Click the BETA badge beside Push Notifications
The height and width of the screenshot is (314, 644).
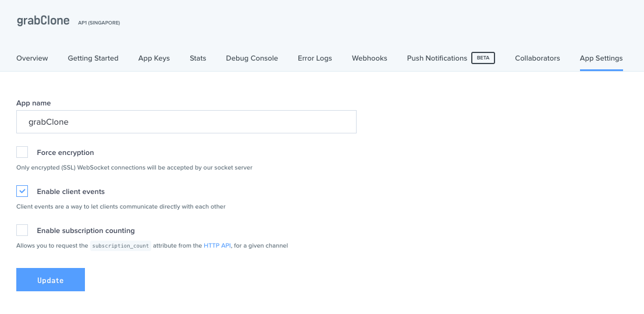pyautogui.click(x=483, y=58)
